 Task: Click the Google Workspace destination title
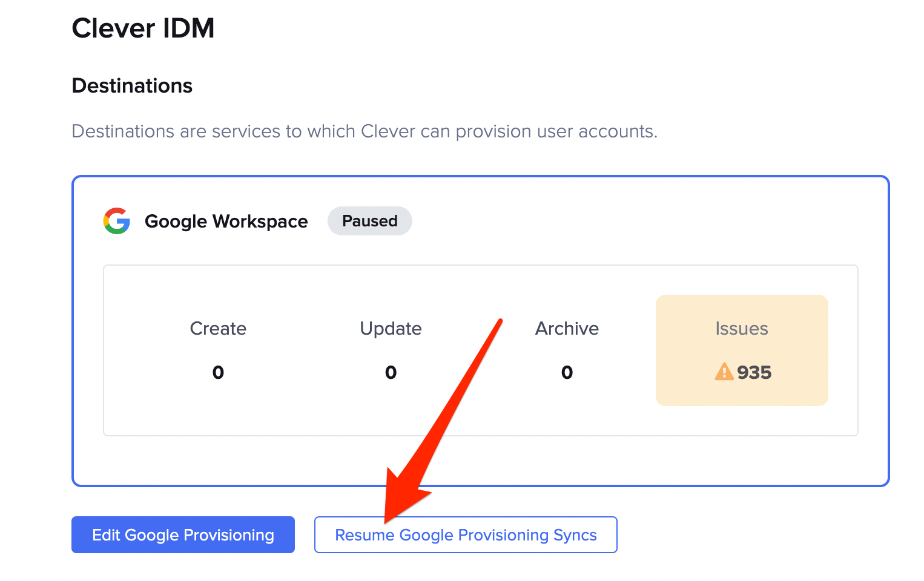[226, 222]
